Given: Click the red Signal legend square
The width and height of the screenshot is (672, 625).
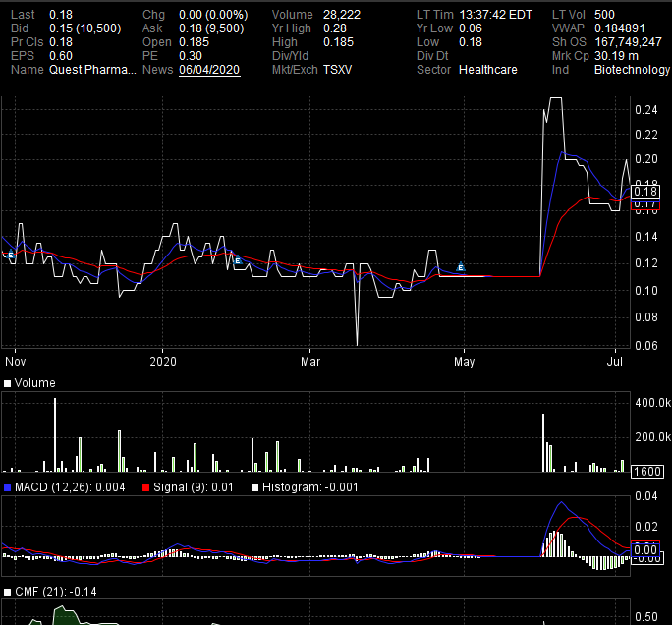Looking at the screenshot, I should [x=145, y=487].
